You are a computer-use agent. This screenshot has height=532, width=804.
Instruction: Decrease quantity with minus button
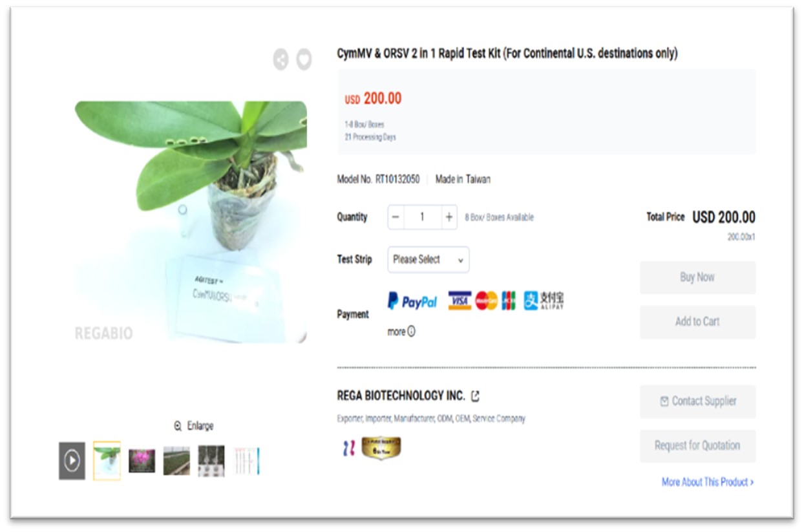396,217
